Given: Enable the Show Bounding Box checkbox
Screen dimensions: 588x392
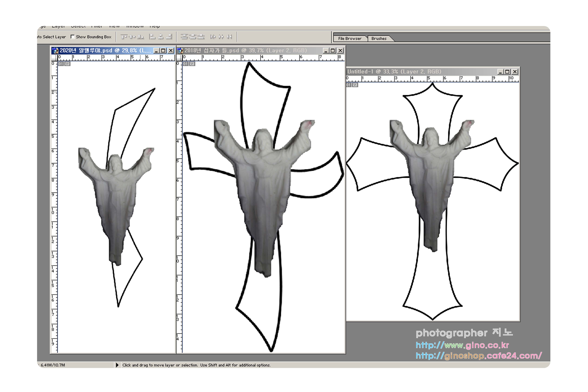Looking at the screenshot, I should (72, 37).
